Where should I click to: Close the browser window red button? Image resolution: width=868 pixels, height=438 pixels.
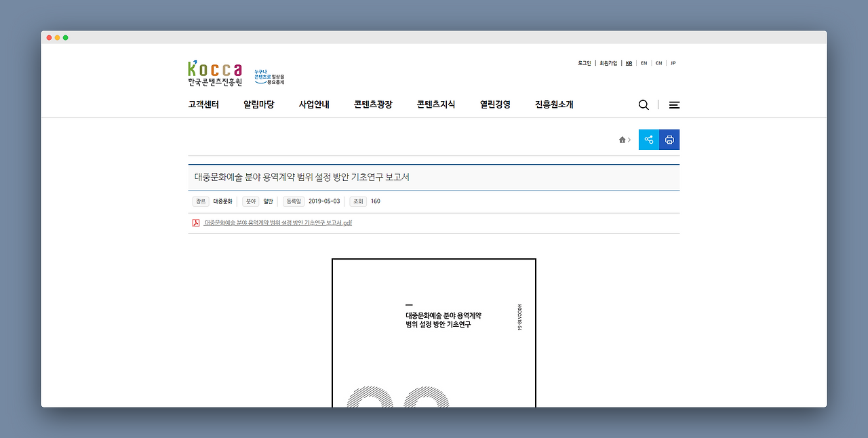[x=50, y=37]
